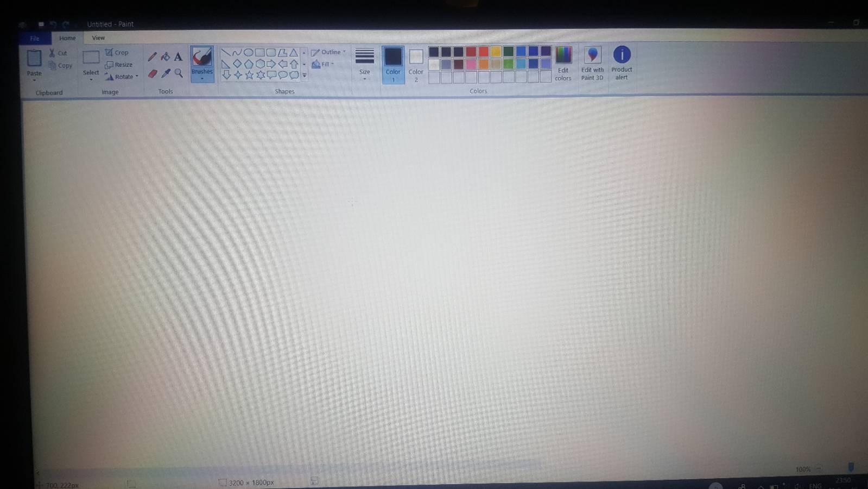Click the Undo icon in title bar
The image size is (868, 489).
[x=53, y=24]
